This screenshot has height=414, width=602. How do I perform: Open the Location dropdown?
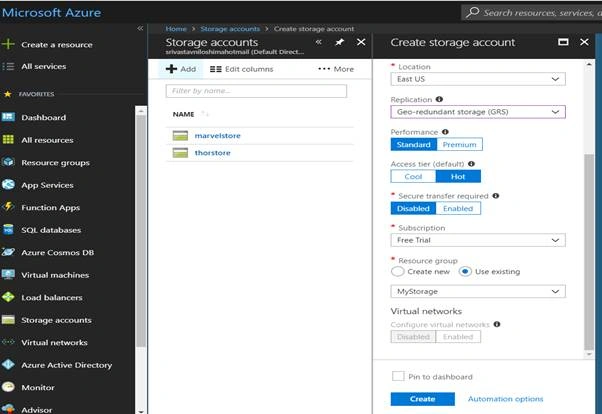478,79
